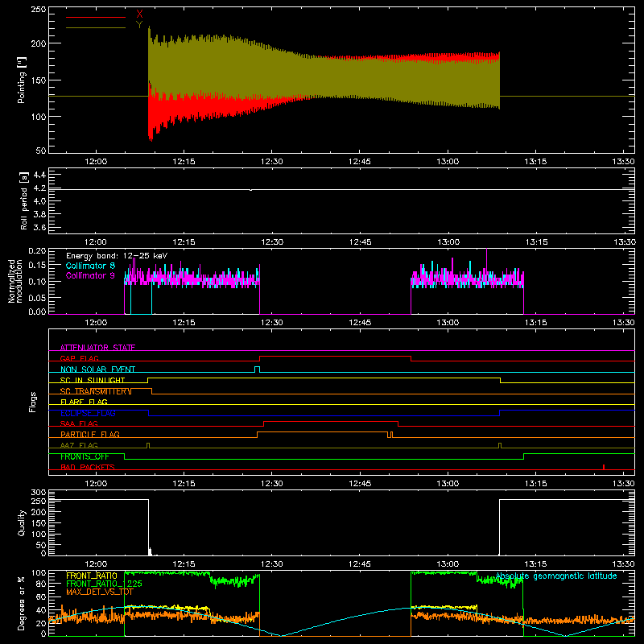Click the Pointing axis title
This screenshot has height=644, width=644.
click(22, 80)
